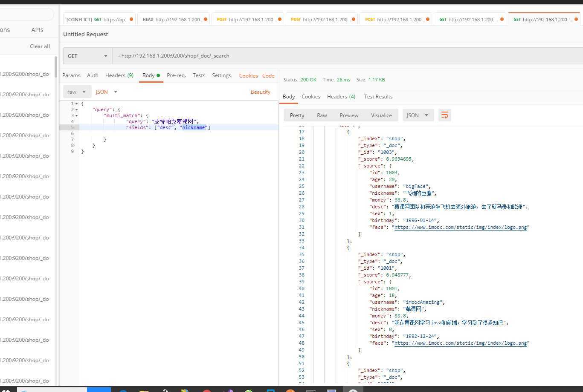Select the Preview response view

[349, 115]
